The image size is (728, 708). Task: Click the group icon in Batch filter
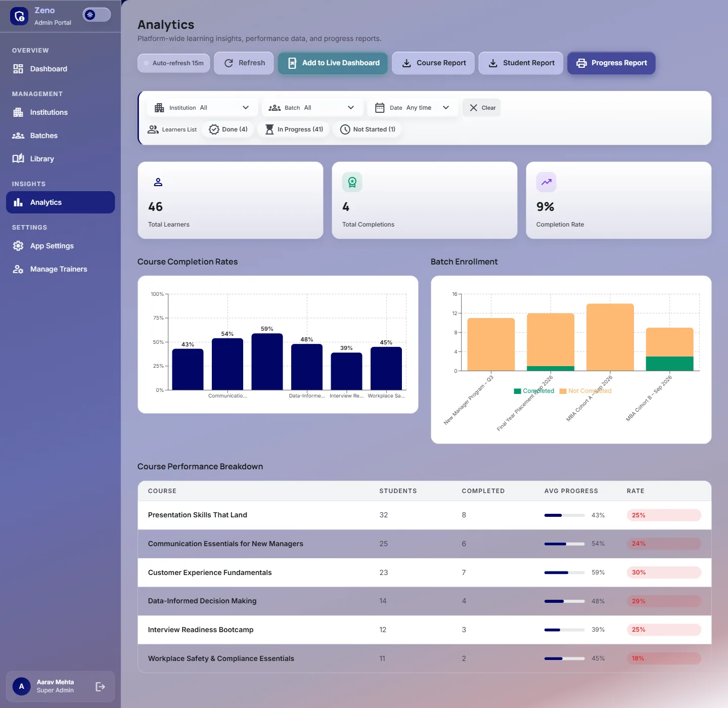point(275,108)
